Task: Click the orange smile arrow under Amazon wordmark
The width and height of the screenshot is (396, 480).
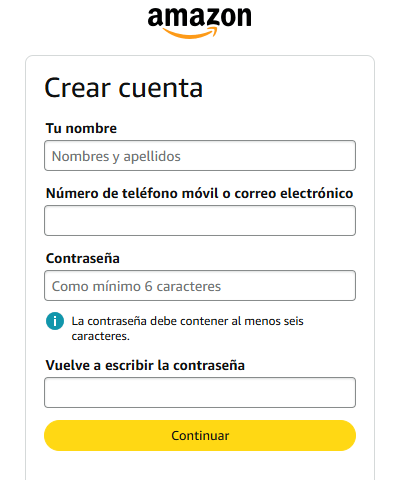Action: tap(190, 33)
